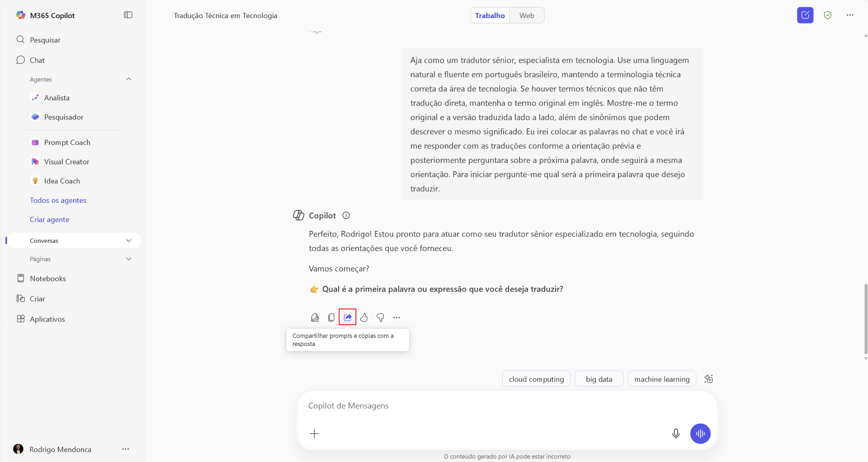Give thumbs down to the response
Image resolution: width=868 pixels, height=462 pixels.
(380, 317)
